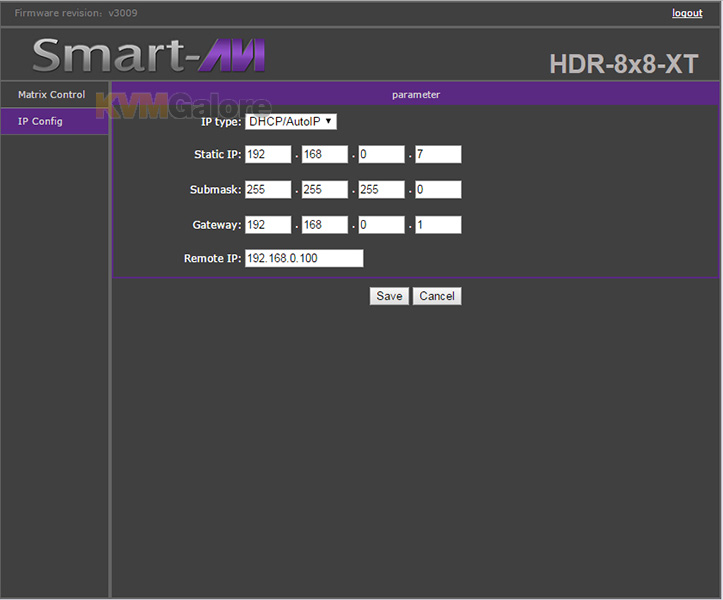Image resolution: width=723 pixels, height=600 pixels.
Task: Click the Submask label
Action: tap(215, 190)
